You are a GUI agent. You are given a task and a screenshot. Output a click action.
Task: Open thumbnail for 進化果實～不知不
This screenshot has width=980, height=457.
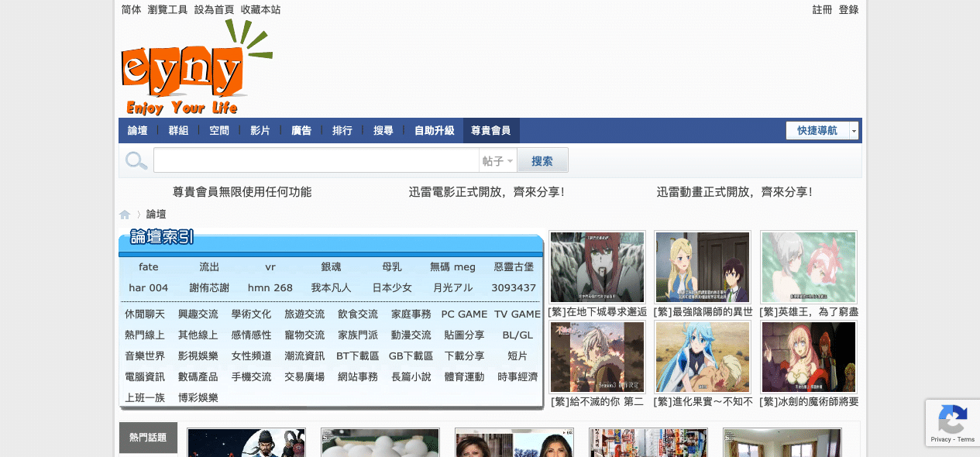point(703,357)
